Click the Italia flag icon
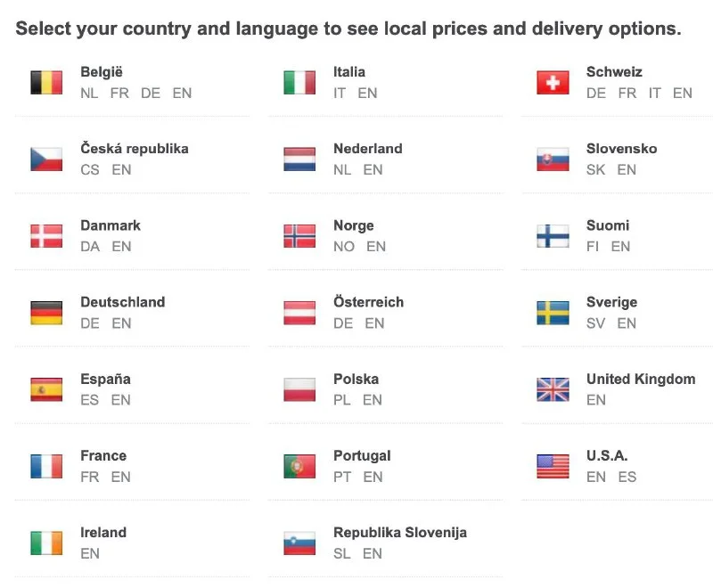 [299, 83]
